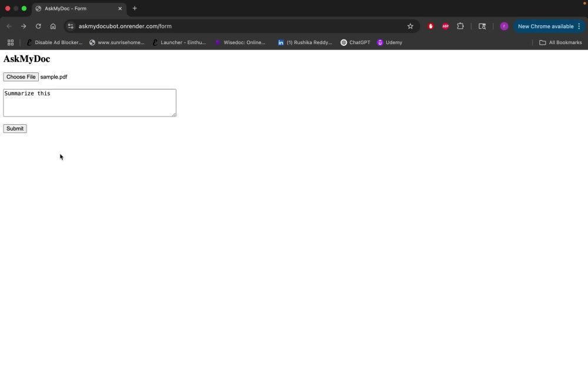The image size is (588, 368).
Task: Open Wisedoc: Online bookmark
Action: click(x=240, y=42)
